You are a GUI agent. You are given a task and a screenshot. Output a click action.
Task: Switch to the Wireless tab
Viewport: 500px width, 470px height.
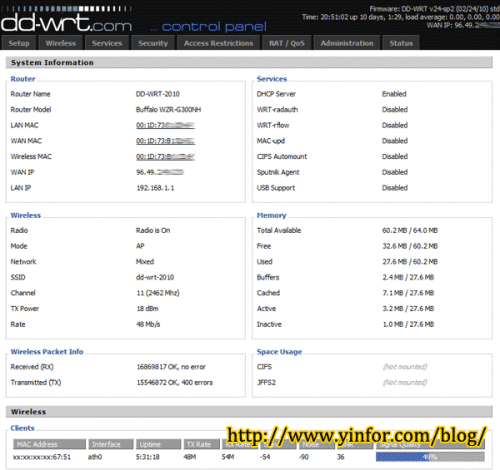61,43
